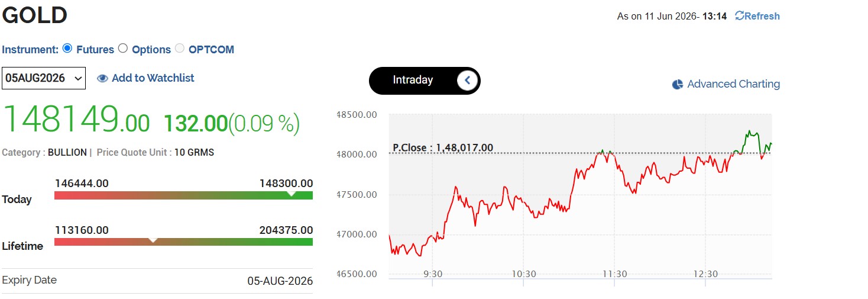Click the pie chart icon for Advanced Charting
The height and width of the screenshot is (299, 868).
(x=678, y=85)
